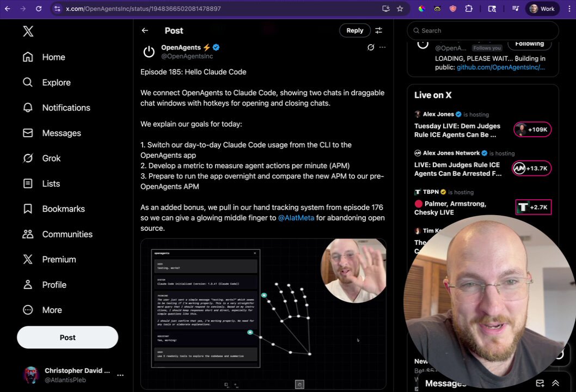Open the Explore magnifier icon

(28, 82)
